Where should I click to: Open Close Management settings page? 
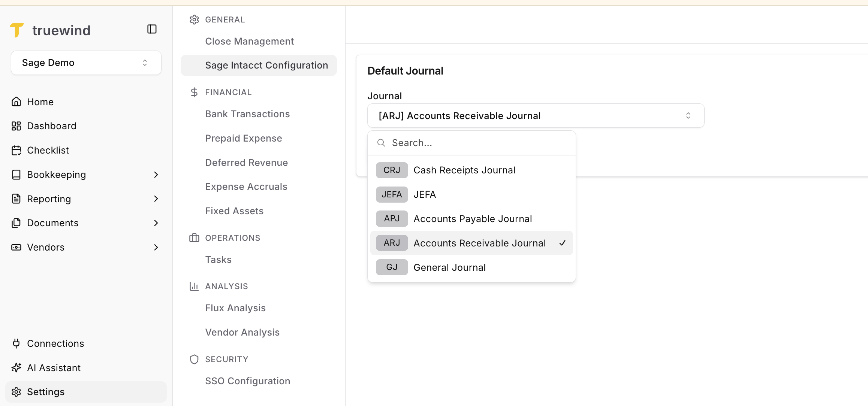click(249, 41)
